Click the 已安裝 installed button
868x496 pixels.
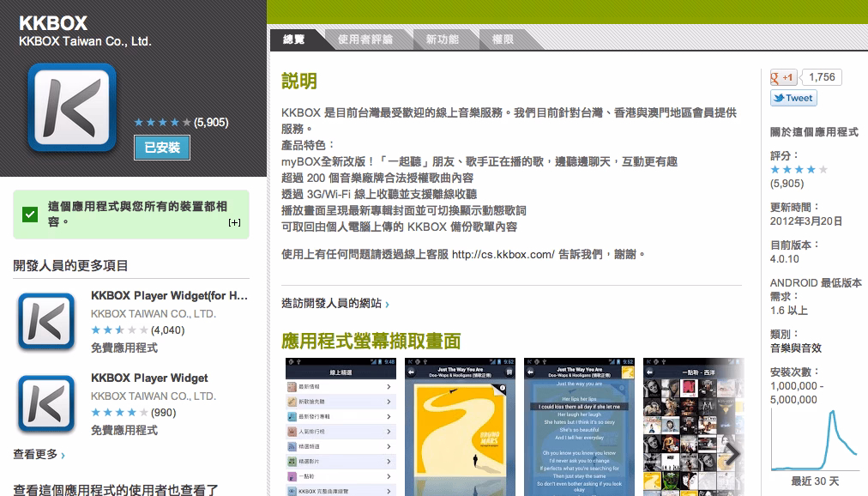point(161,148)
